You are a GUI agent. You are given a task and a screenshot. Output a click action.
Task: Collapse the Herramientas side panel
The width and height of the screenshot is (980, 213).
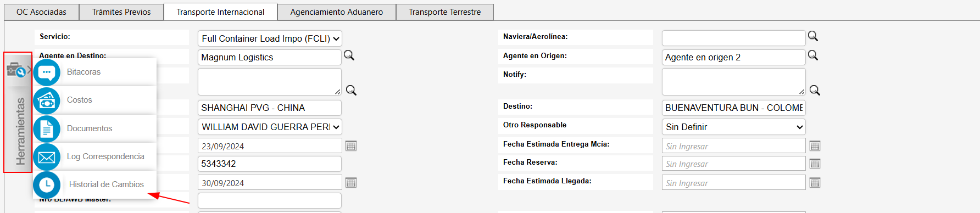click(18, 113)
